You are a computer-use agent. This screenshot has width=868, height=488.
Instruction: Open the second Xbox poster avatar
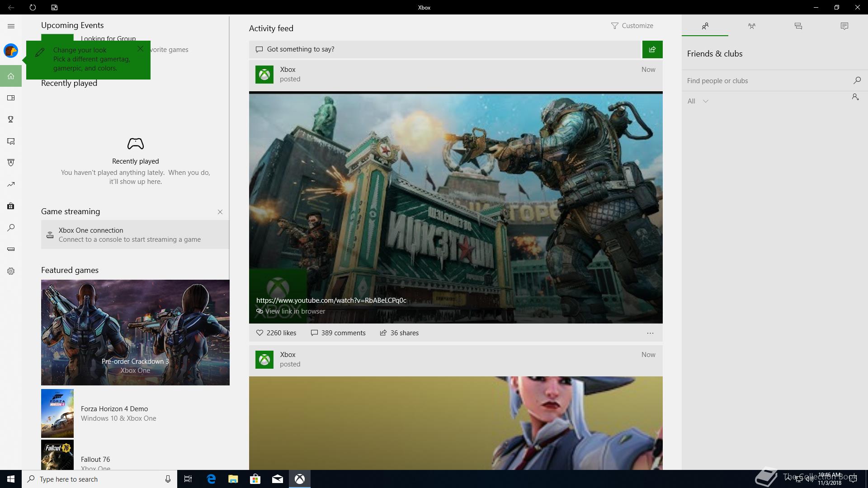pyautogui.click(x=264, y=360)
